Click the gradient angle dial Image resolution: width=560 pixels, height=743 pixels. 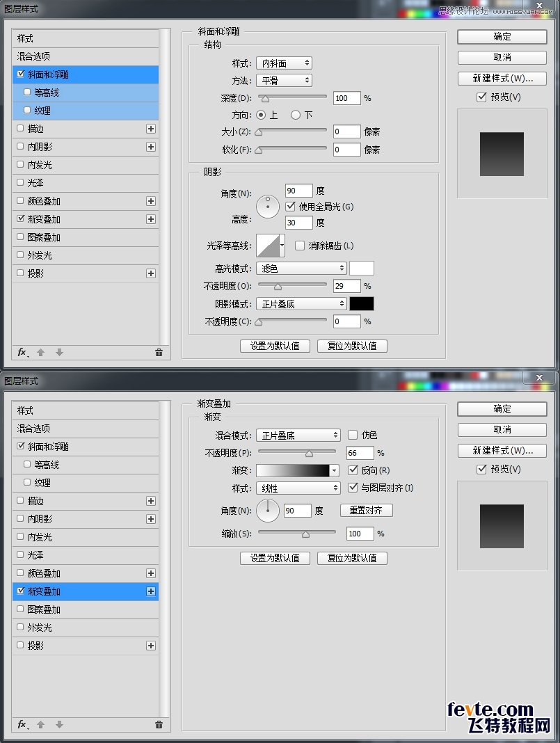pyautogui.click(x=268, y=511)
